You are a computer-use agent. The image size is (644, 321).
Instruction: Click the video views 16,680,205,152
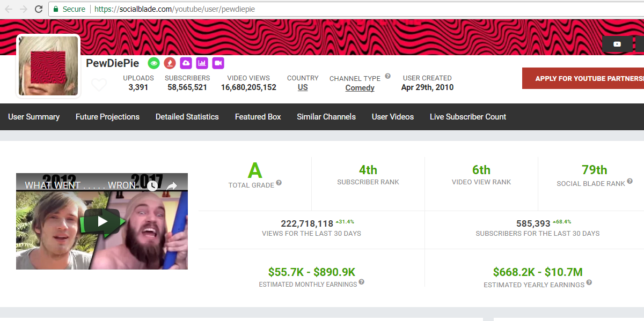click(248, 87)
